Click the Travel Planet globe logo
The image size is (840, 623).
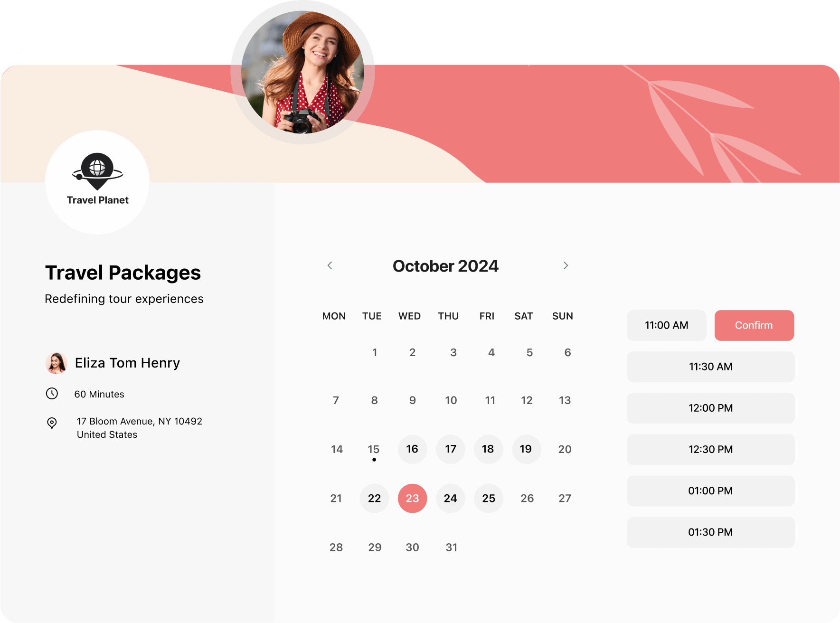click(97, 171)
